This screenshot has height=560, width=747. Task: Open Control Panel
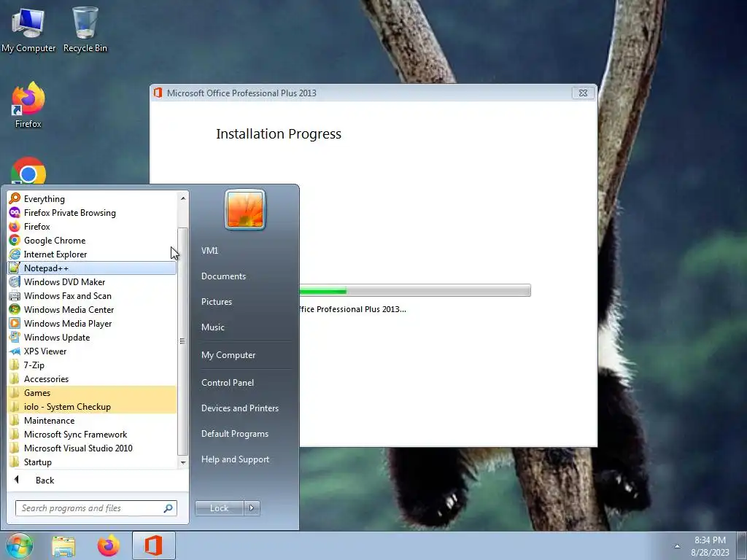point(228,383)
